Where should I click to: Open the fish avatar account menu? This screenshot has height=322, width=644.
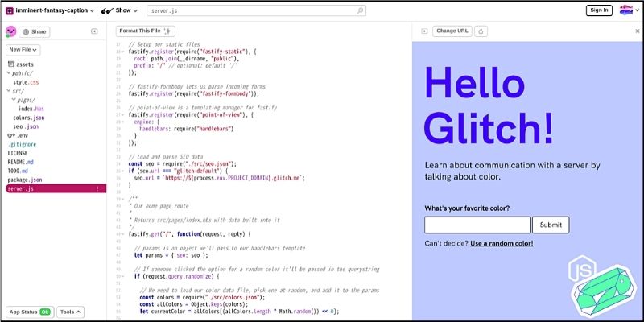tap(629, 10)
